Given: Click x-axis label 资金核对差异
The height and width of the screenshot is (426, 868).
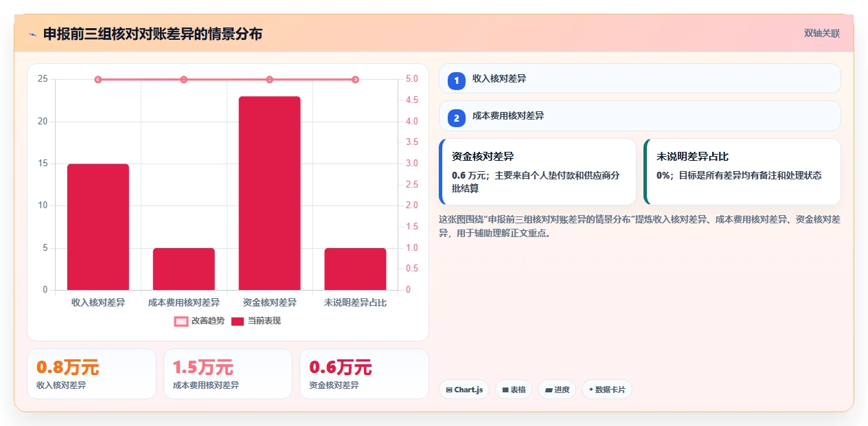Looking at the screenshot, I should pyautogui.click(x=270, y=302).
